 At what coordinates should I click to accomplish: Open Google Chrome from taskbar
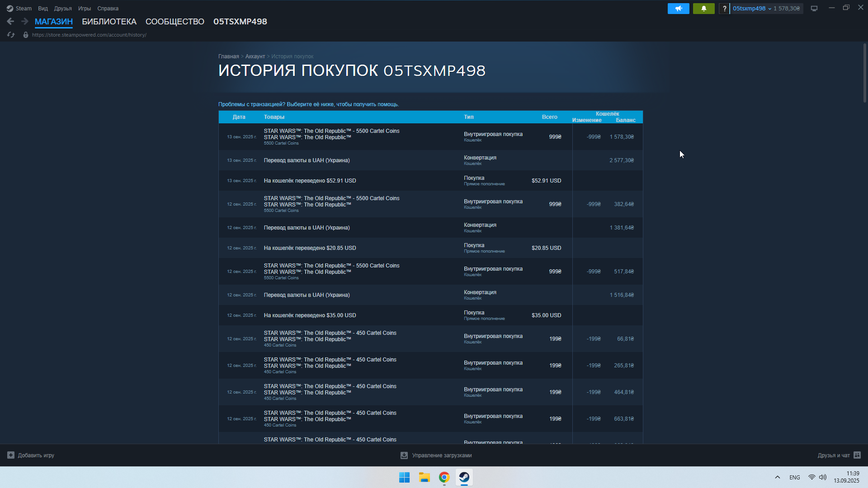(x=444, y=477)
